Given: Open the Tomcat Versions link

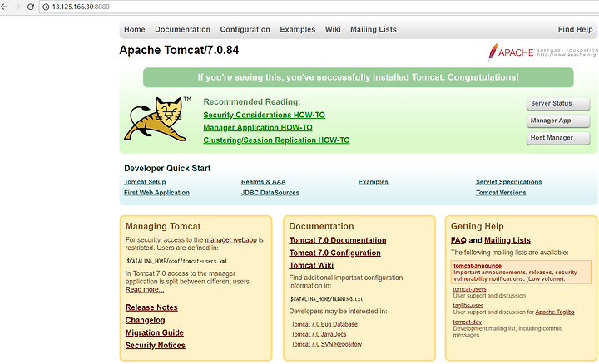Looking at the screenshot, I should pyautogui.click(x=501, y=193).
